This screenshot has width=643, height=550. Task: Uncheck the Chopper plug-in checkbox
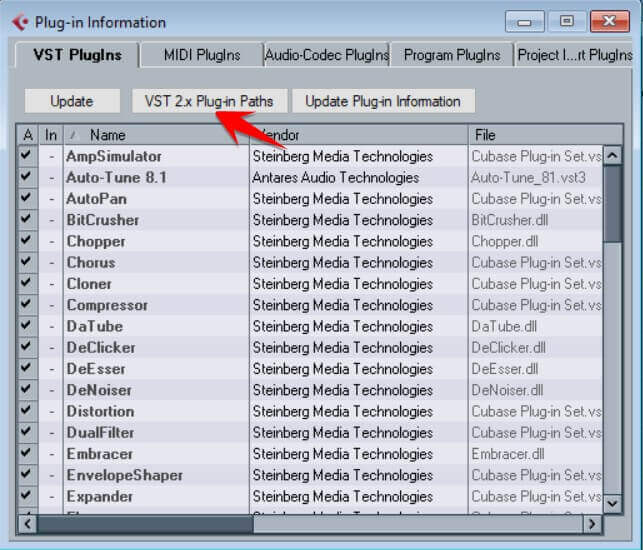tap(26, 240)
